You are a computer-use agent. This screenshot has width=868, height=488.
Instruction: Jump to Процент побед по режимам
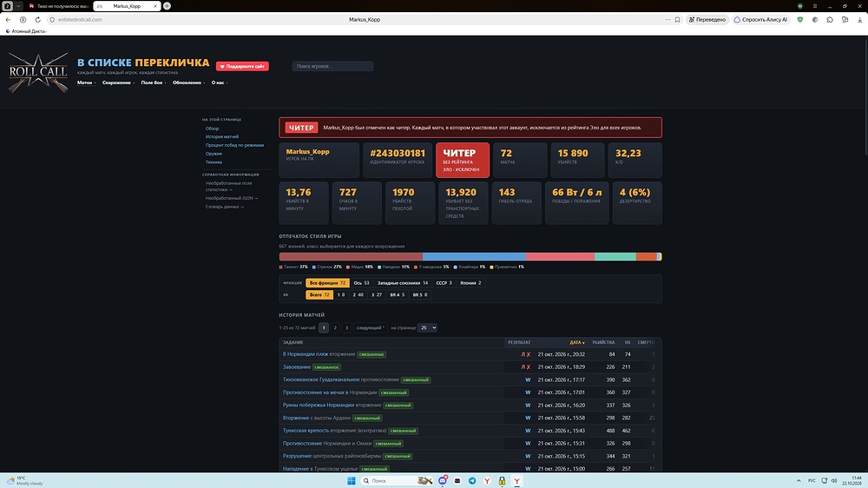[234, 145]
